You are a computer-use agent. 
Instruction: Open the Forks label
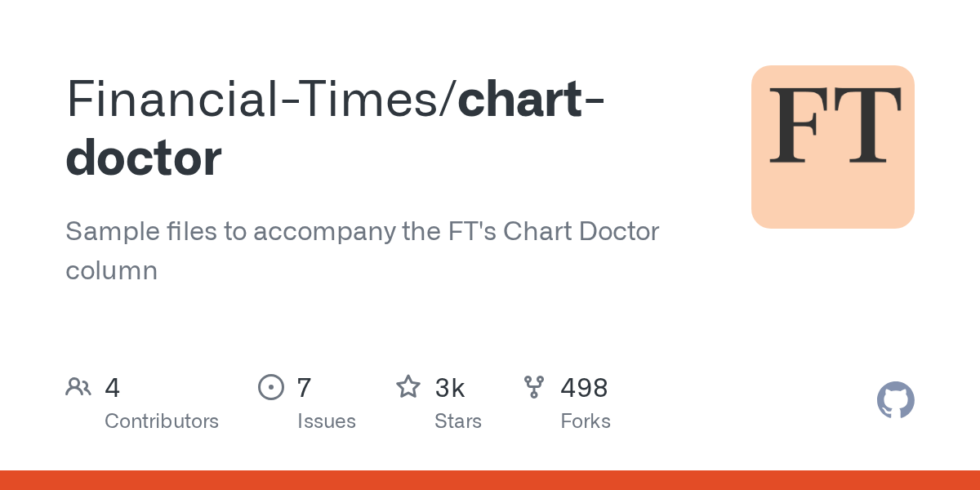pyautogui.click(x=585, y=421)
